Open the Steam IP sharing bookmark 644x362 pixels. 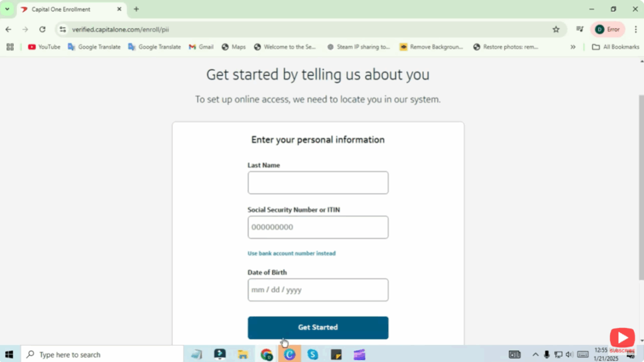click(358, 47)
